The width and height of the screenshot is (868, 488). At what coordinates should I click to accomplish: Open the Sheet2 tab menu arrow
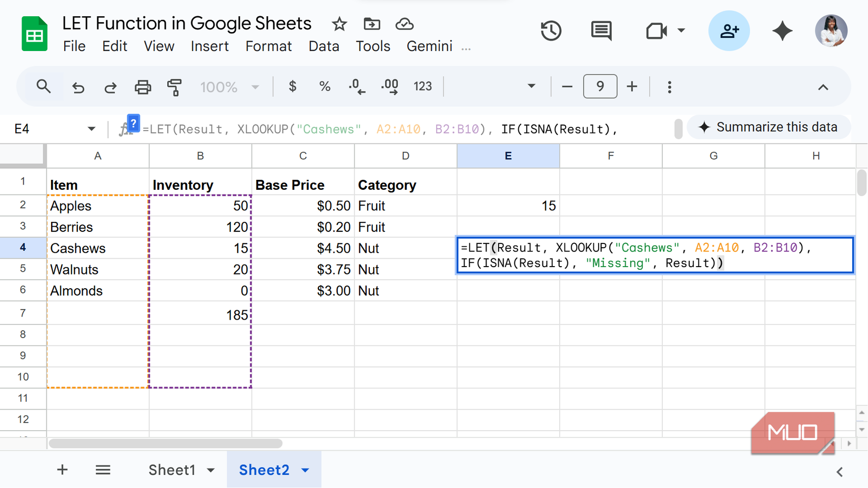point(305,470)
